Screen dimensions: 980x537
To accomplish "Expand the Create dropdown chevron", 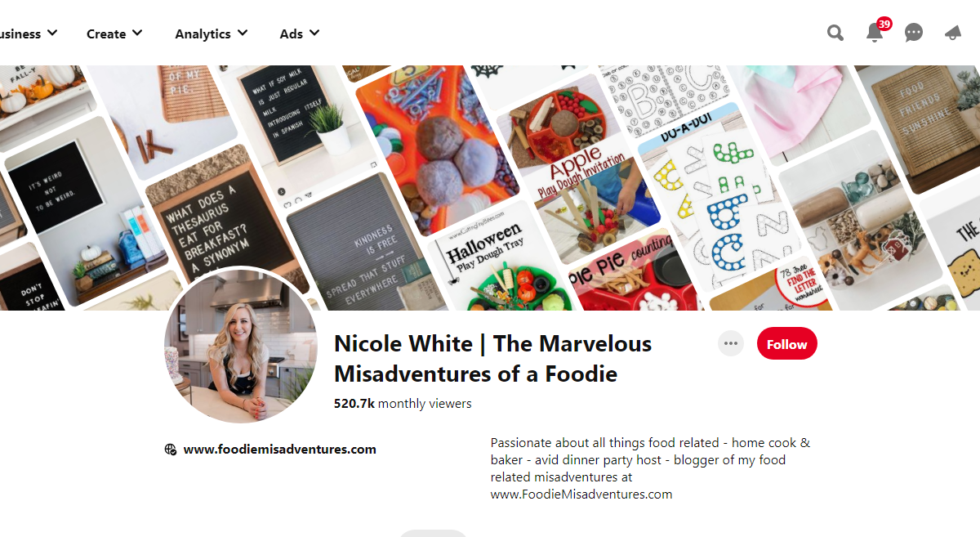I will [136, 34].
